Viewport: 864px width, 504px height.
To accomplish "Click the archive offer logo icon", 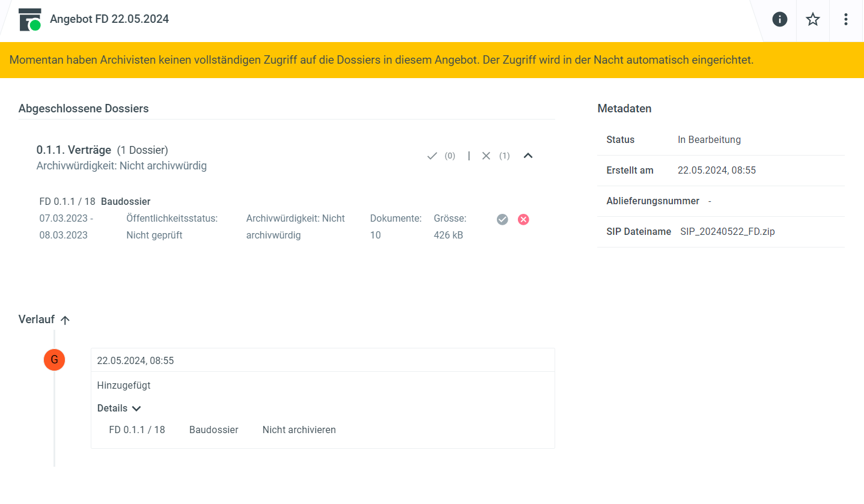I will tap(30, 19).
